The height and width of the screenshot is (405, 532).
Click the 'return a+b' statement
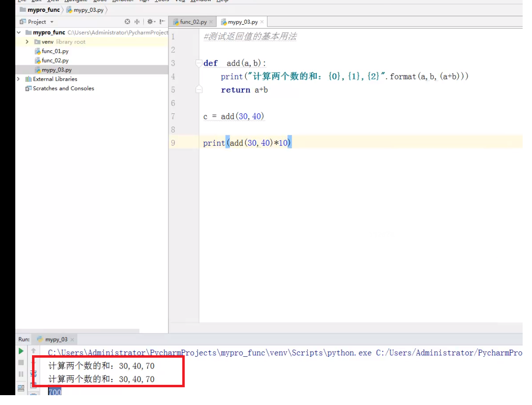point(244,90)
